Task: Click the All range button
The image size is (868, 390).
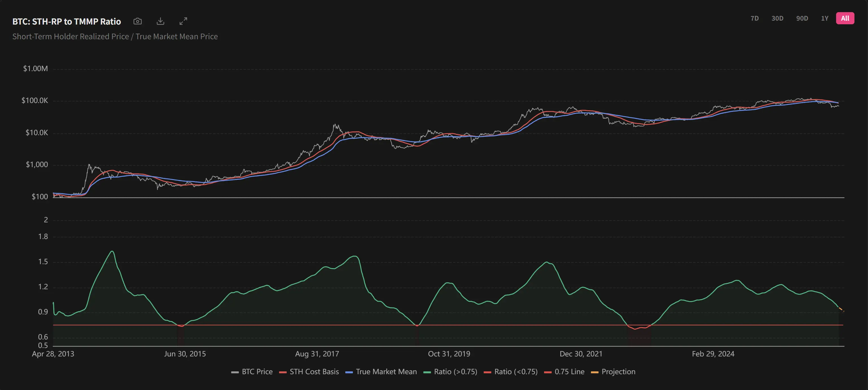Action: coord(845,18)
